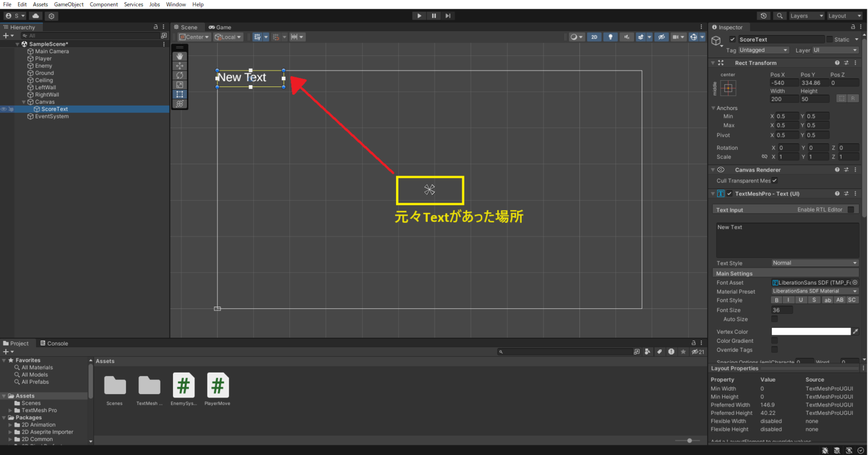Apply Bold font style in TextMeshPro
The width and height of the screenshot is (868, 455).
(x=776, y=300)
